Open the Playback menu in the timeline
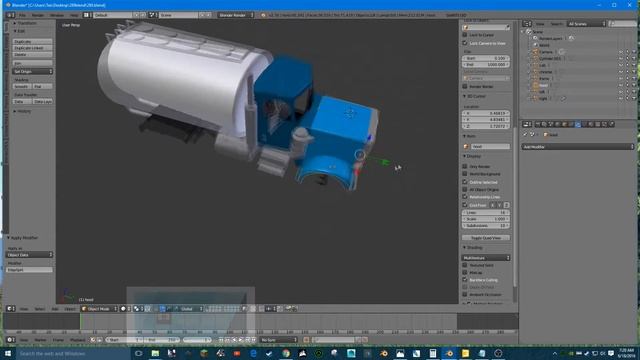Viewport: 640px width, 360px height. pos(78,340)
